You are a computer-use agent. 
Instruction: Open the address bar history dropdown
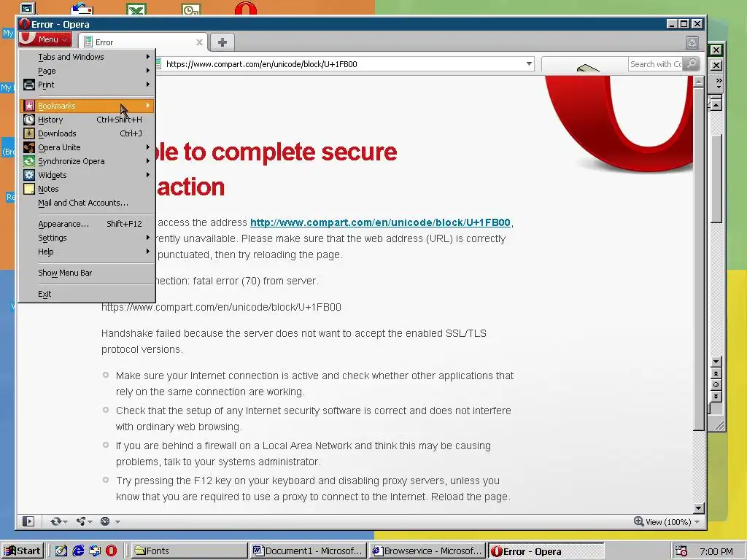click(x=530, y=64)
